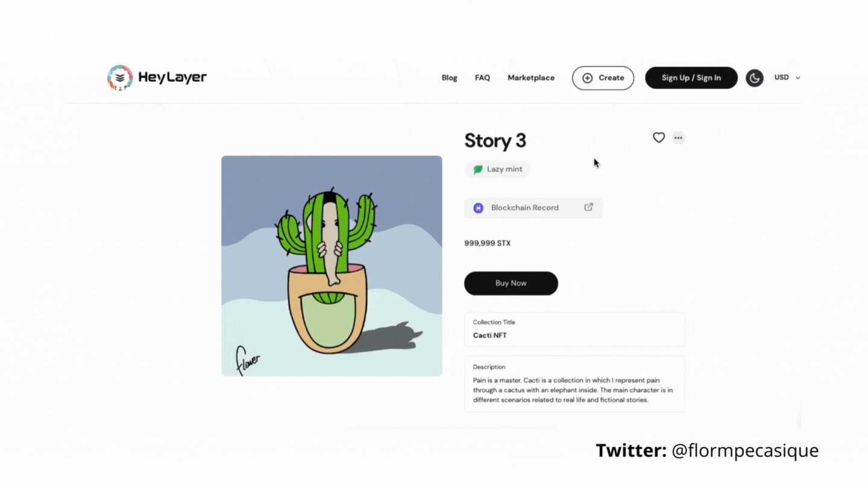Toggle dark mode with the moon icon

[755, 78]
